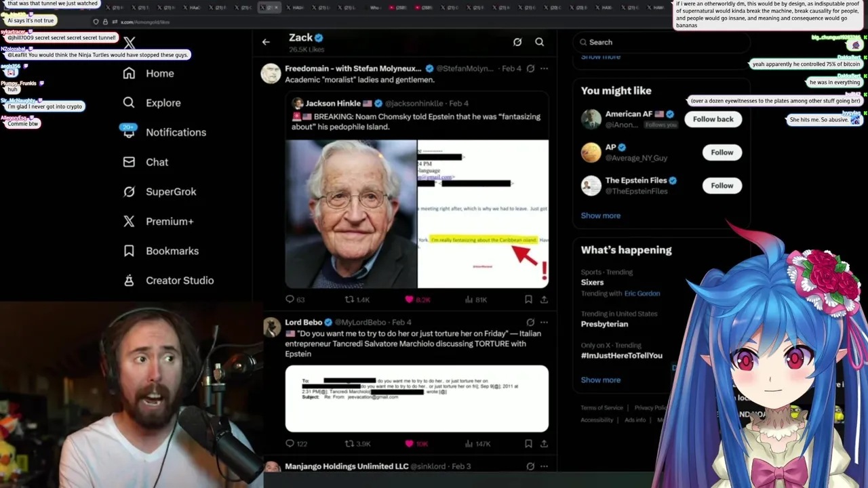Open SuperGrok in the sidebar
This screenshot has height=488, width=868.
159,192
